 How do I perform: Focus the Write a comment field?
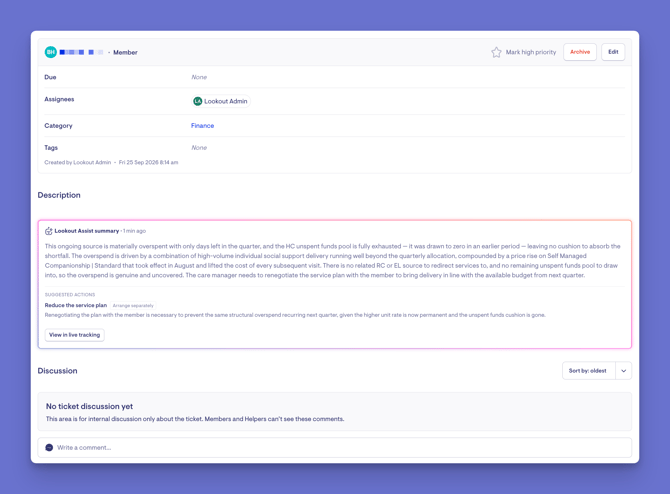[335, 447]
